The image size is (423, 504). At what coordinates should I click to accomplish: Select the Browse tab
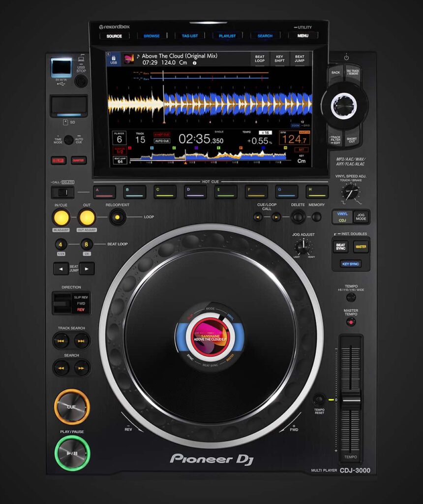(151, 36)
